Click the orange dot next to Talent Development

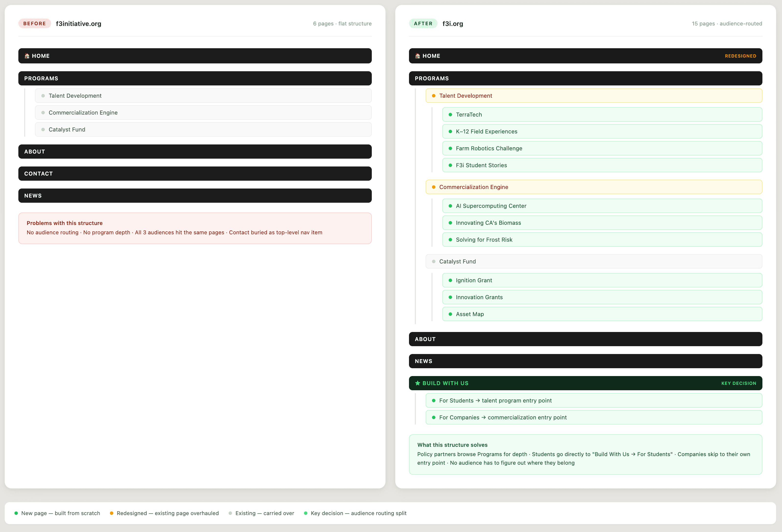pos(433,96)
